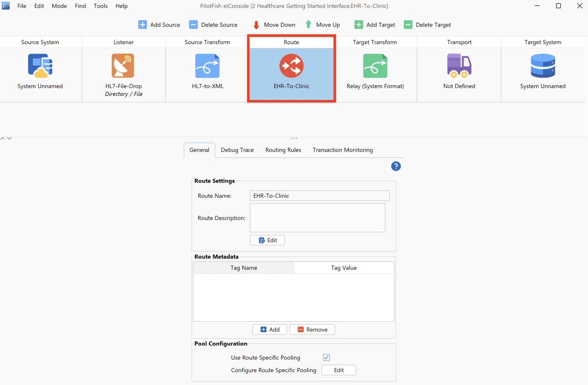Click the Source Transform stage header
The width and height of the screenshot is (588, 385).
[207, 42]
